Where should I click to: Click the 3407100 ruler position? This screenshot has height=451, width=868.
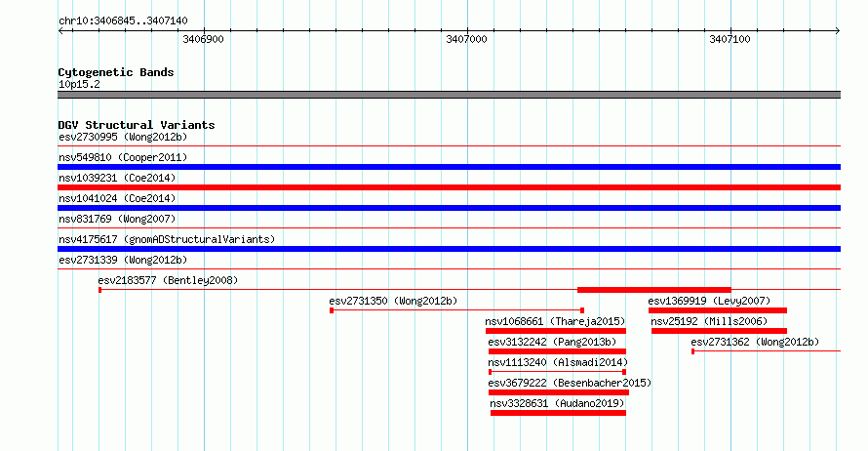click(730, 39)
